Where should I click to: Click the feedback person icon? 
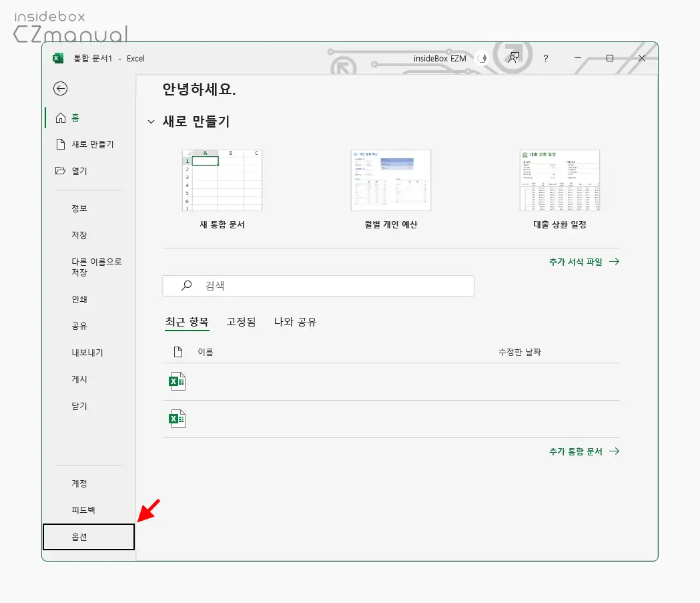click(514, 57)
